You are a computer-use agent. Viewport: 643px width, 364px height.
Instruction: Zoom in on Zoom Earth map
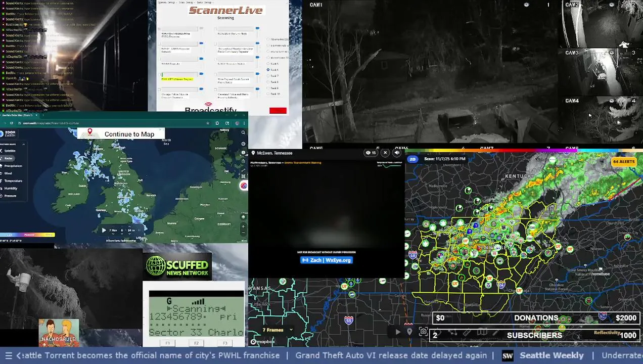click(x=243, y=226)
